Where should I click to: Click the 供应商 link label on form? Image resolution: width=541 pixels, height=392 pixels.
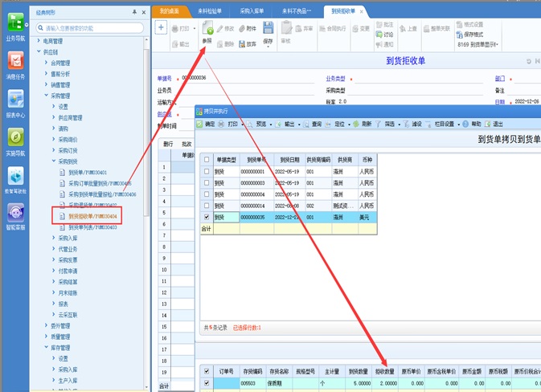164,114
